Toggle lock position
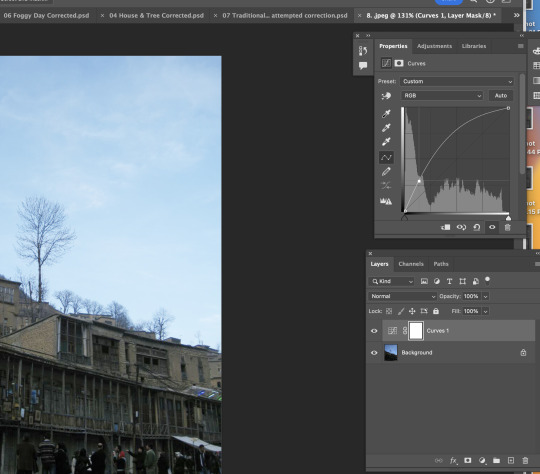This screenshot has width=540, height=474. (x=412, y=311)
